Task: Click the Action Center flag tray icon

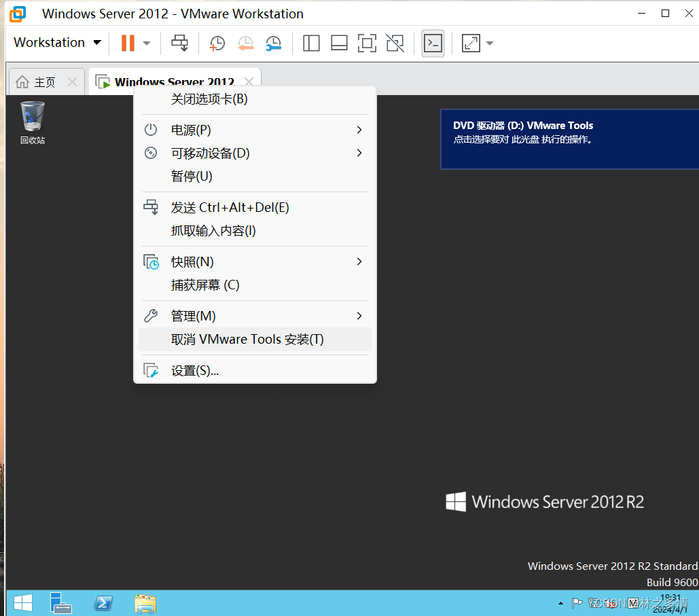Action: (x=577, y=603)
